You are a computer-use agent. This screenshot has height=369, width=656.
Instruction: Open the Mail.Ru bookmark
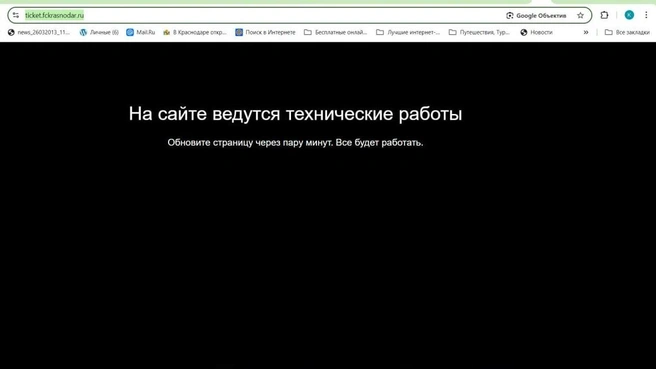pyautogui.click(x=141, y=32)
